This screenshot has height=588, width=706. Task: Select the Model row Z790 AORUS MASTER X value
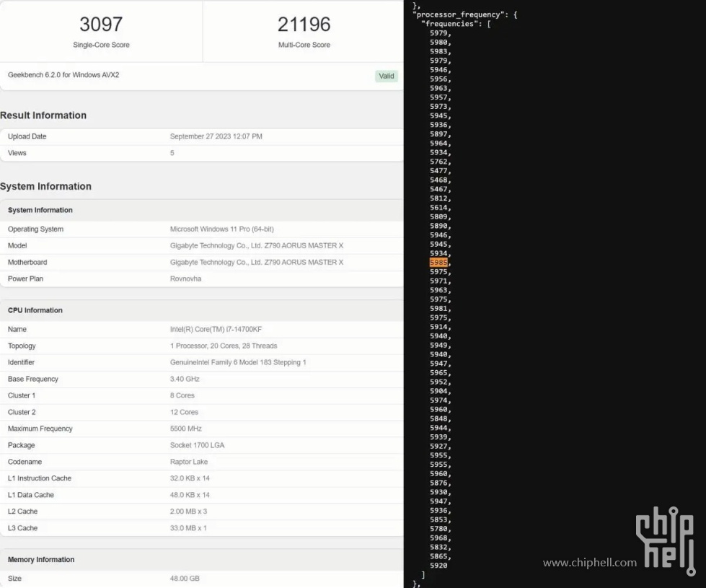(x=257, y=245)
